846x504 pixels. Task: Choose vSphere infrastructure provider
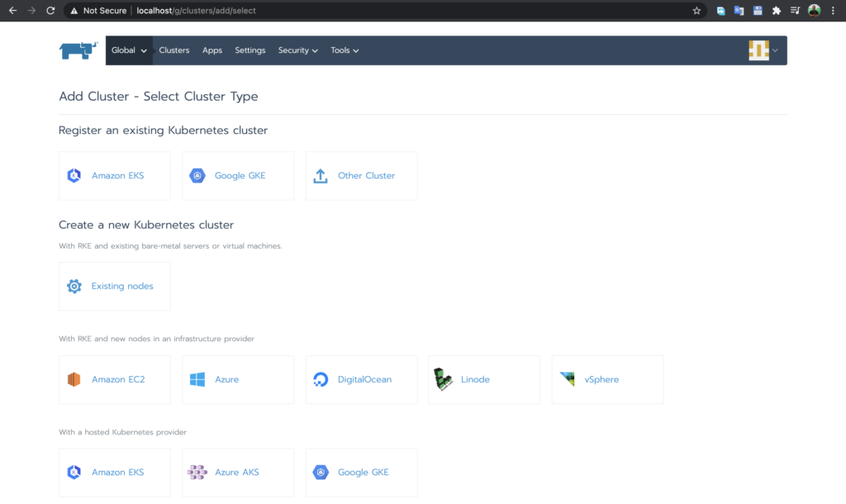click(x=607, y=379)
